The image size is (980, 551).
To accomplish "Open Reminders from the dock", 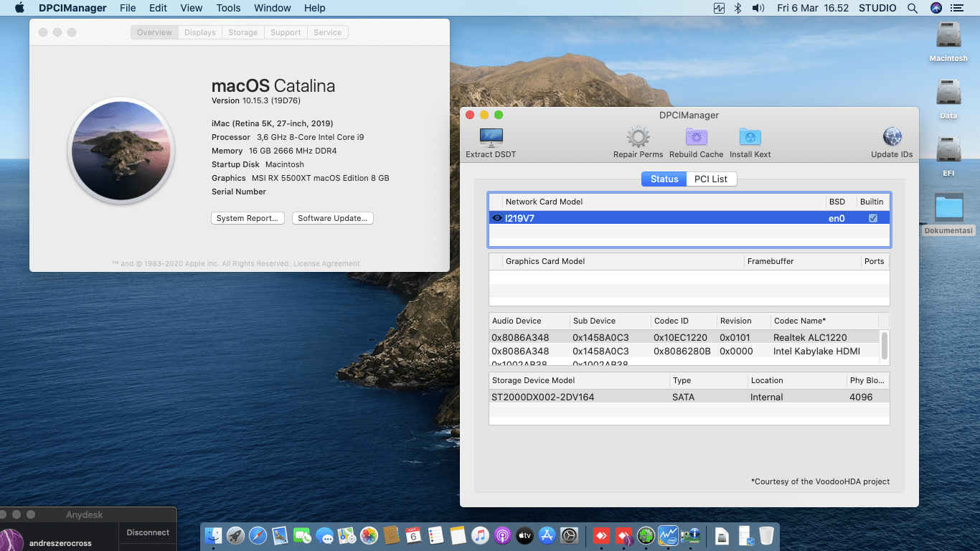I will coord(435,535).
